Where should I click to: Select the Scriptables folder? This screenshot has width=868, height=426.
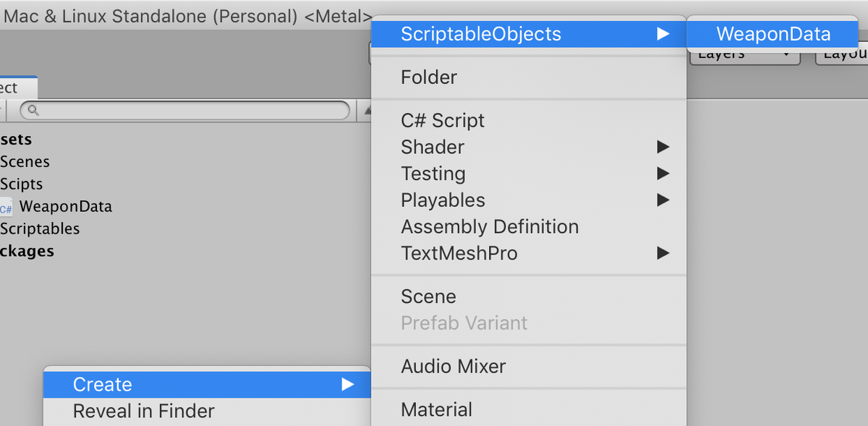40,229
